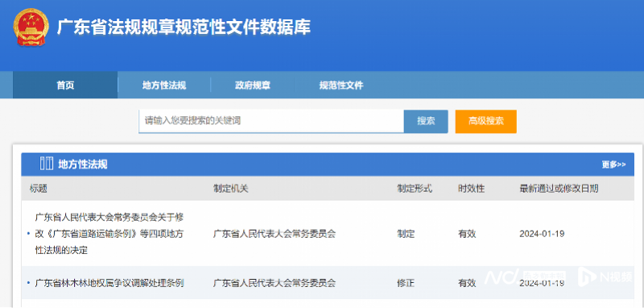644x308 pixels.
Task: Click the 更多>> link
Action: (x=613, y=164)
